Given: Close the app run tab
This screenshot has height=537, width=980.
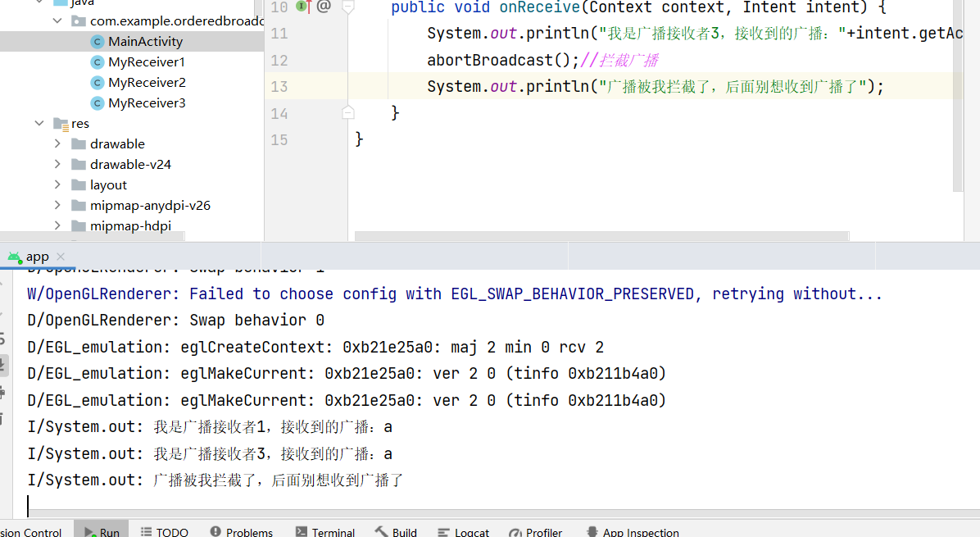Looking at the screenshot, I should click(61, 257).
